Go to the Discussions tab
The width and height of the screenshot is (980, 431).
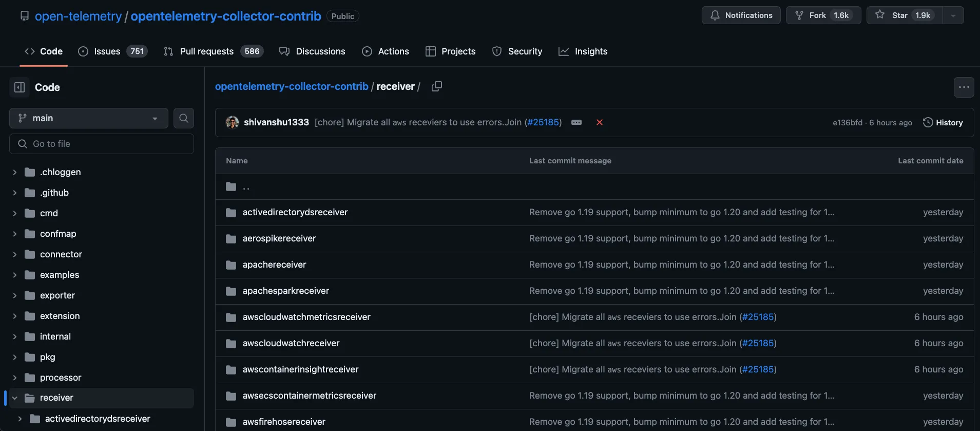point(312,51)
